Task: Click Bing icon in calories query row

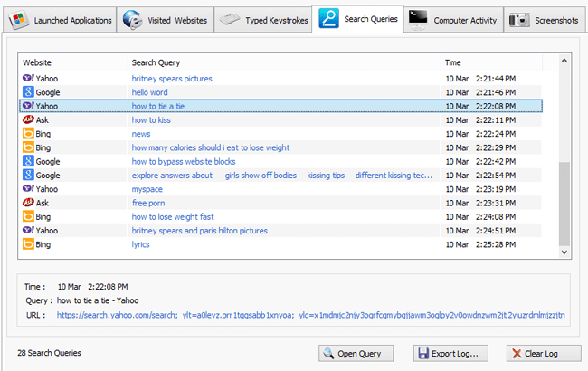Action: pyautogui.click(x=28, y=147)
